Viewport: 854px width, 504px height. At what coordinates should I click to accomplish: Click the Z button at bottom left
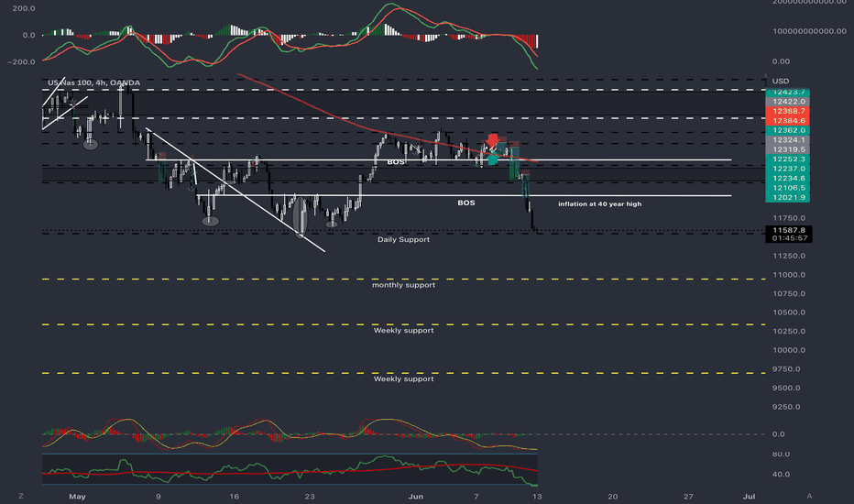[21, 496]
